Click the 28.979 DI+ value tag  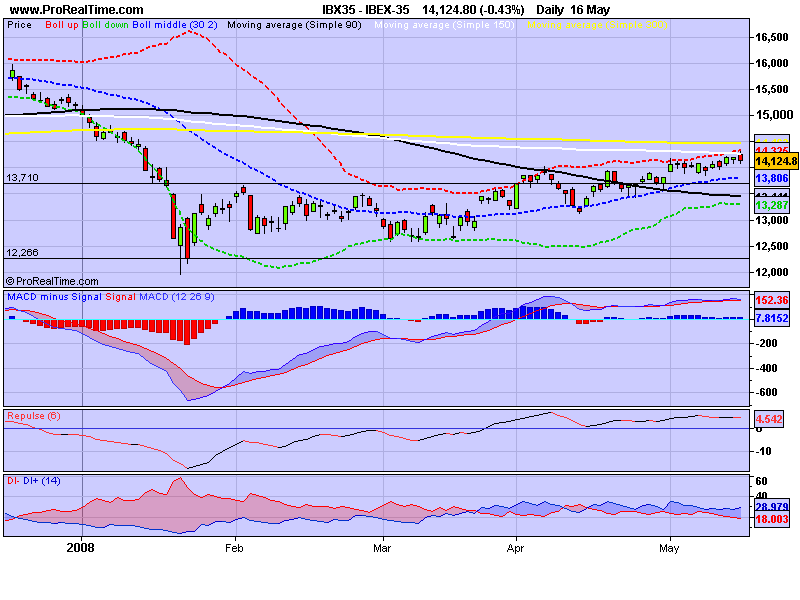tap(772, 507)
